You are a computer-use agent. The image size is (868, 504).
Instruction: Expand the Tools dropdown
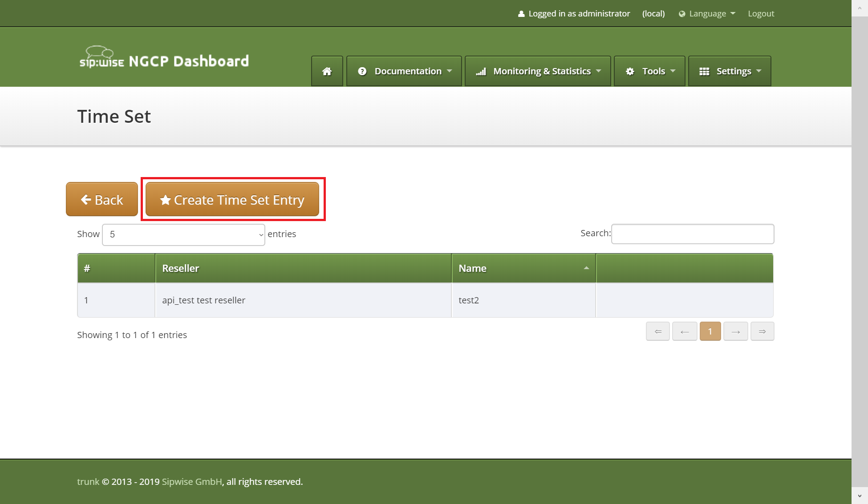coord(649,71)
